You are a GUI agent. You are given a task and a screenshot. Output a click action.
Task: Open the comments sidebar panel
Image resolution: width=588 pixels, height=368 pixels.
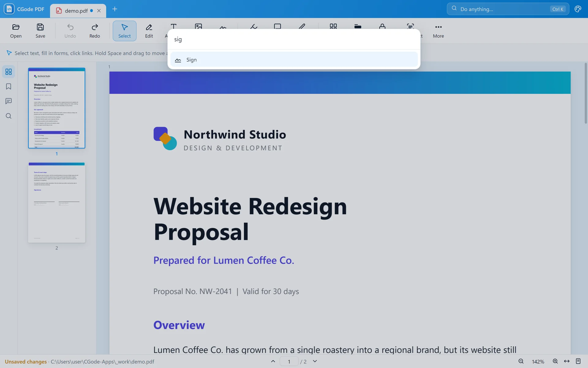9,101
